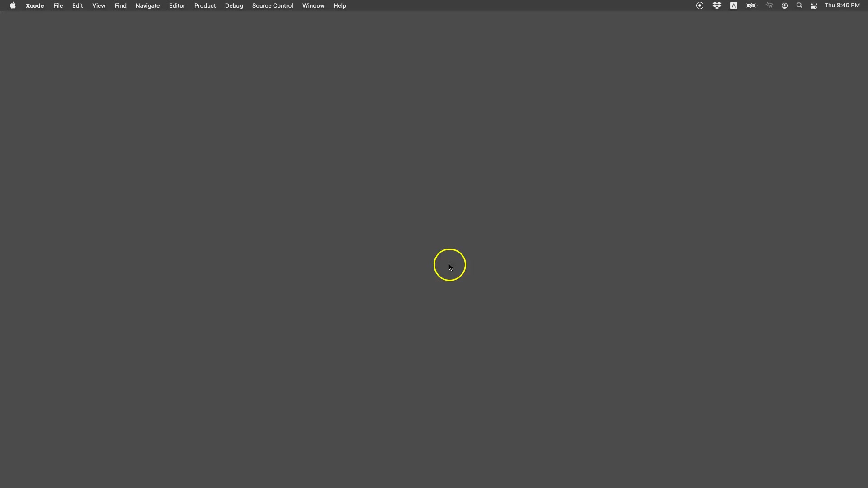Open the Xcode application menu

point(35,5)
